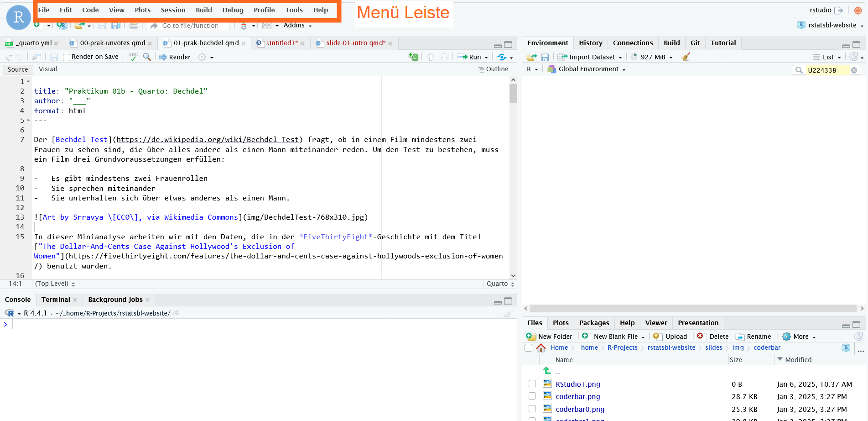This screenshot has width=868, height=421.
Task: Check the box next to RStudio1.png
Action: [x=532, y=384]
